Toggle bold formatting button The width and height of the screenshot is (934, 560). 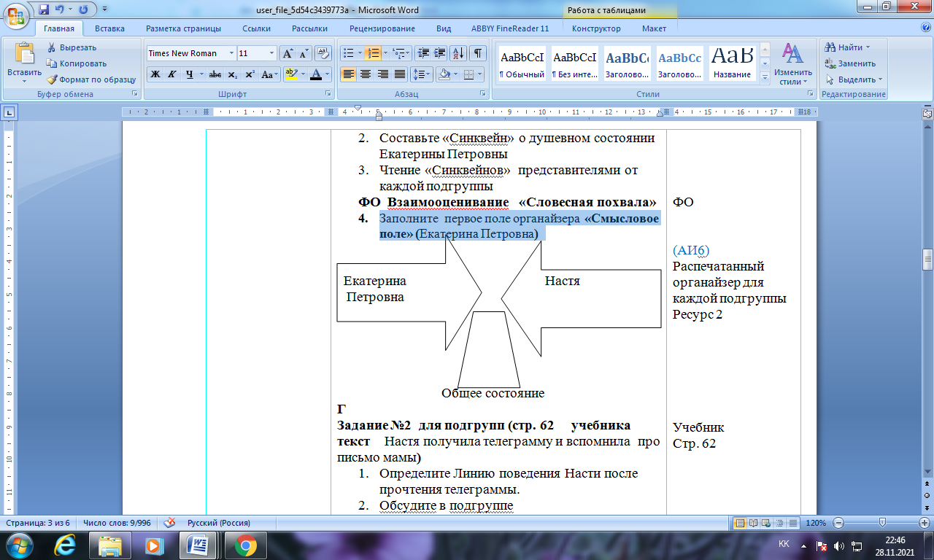tap(155, 74)
